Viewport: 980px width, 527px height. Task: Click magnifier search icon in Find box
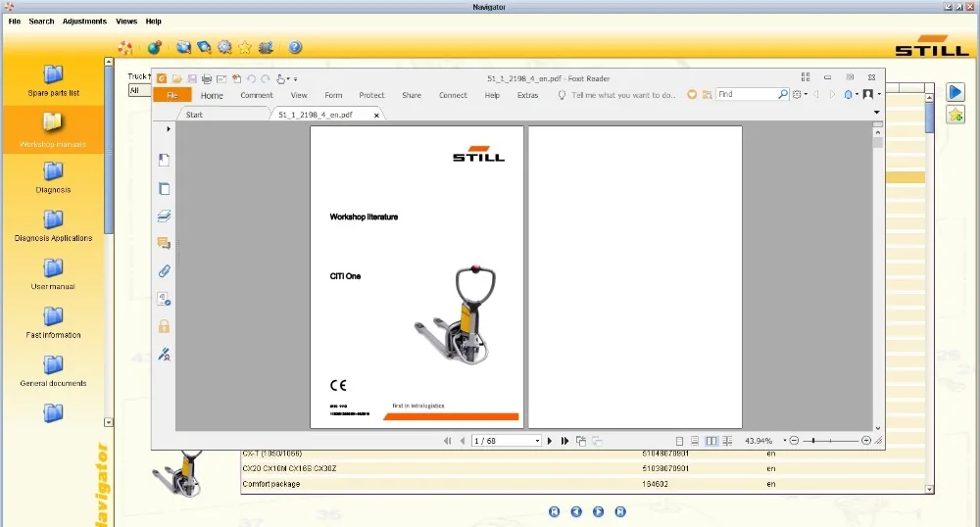pyautogui.click(x=782, y=94)
